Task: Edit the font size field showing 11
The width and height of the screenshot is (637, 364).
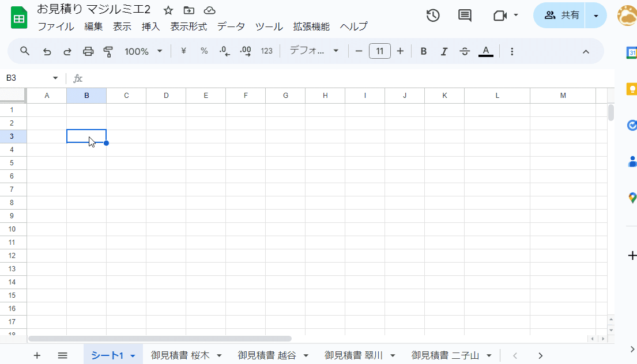Action: coord(380,51)
